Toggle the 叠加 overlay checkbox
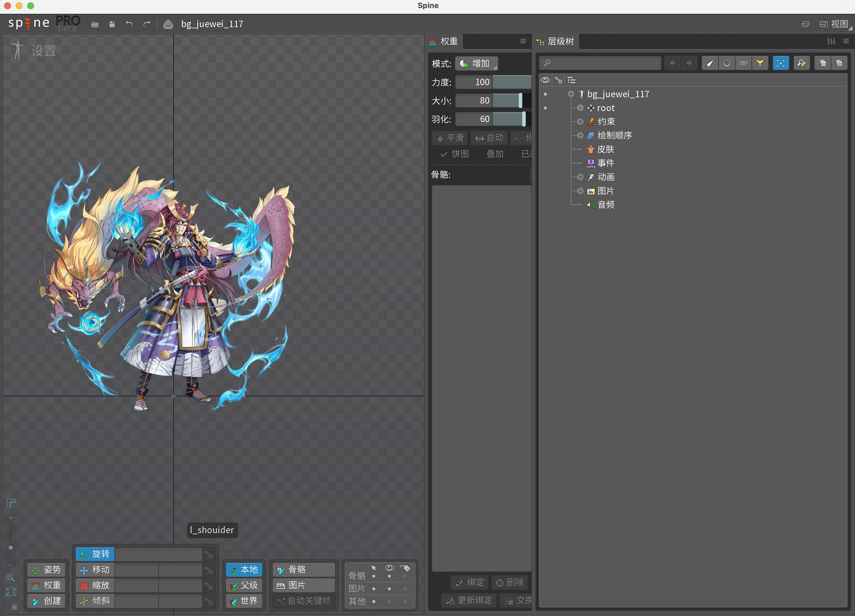 point(479,154)
